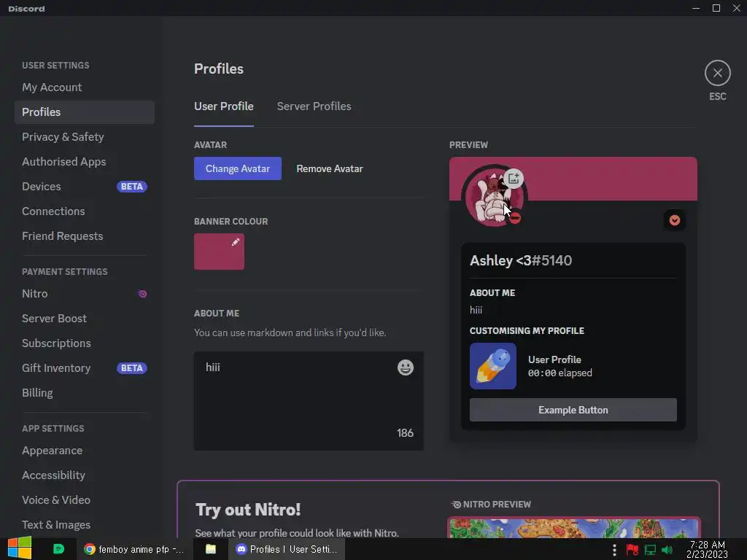
Task: Click the 'hiii' text in the preview
Action: click(x=476, y=310)
